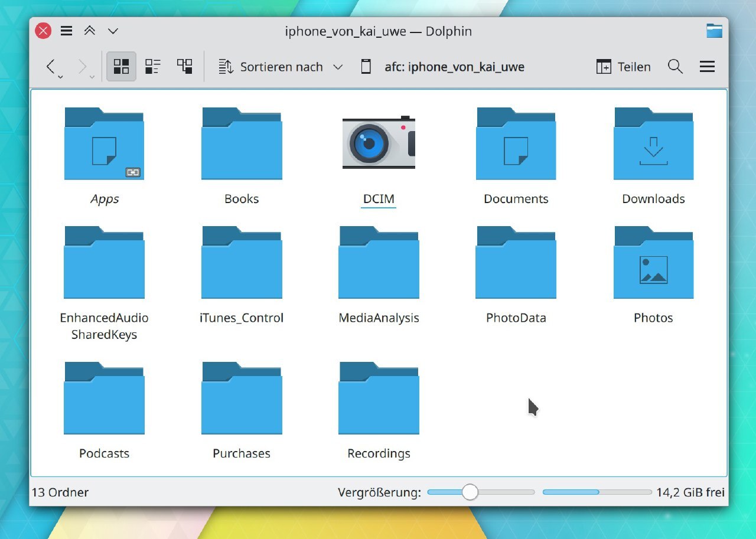
Task: Click the Vergrößerung zoom slider handle
Action: click(x=470, y=492)
